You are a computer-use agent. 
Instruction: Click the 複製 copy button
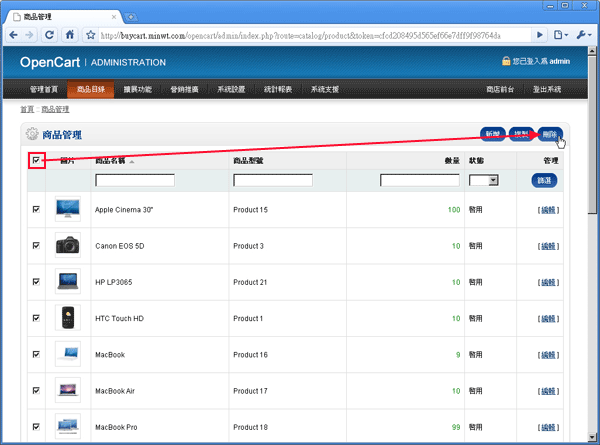(522, 134)
